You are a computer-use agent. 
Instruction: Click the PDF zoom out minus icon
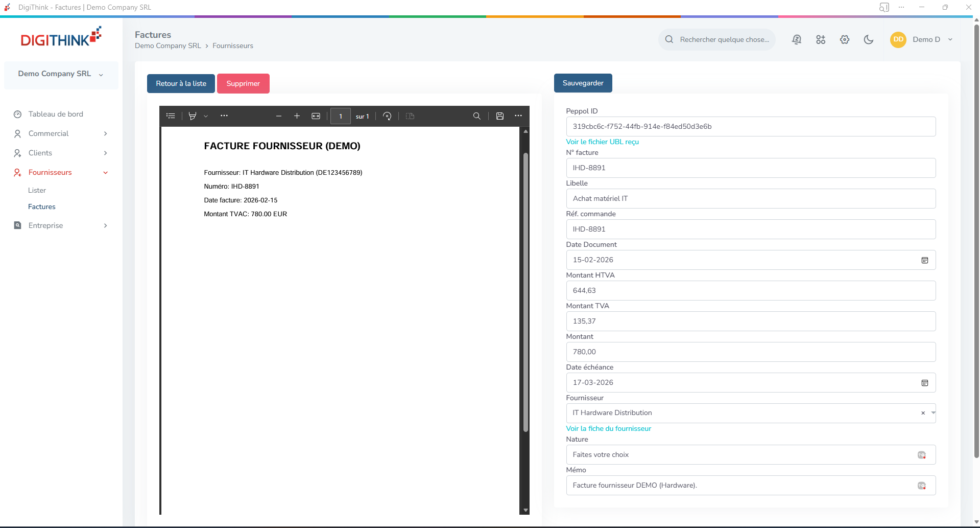click(x=279, y=116)
